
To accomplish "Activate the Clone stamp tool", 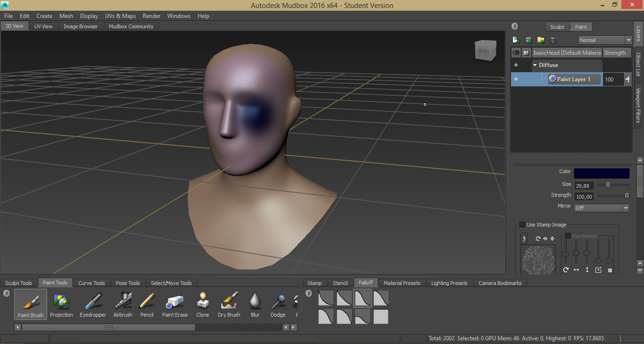I will (x=203, y=304).
